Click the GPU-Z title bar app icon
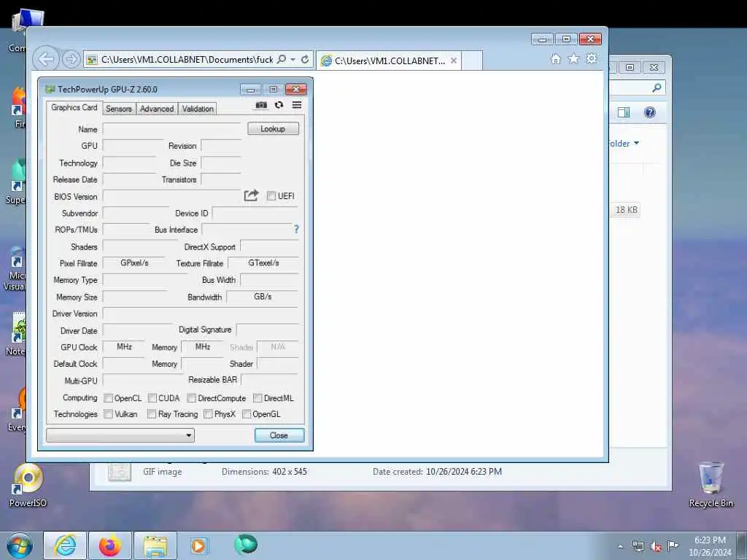This screenshot has width=747, height=560. [x=50, y=89]
